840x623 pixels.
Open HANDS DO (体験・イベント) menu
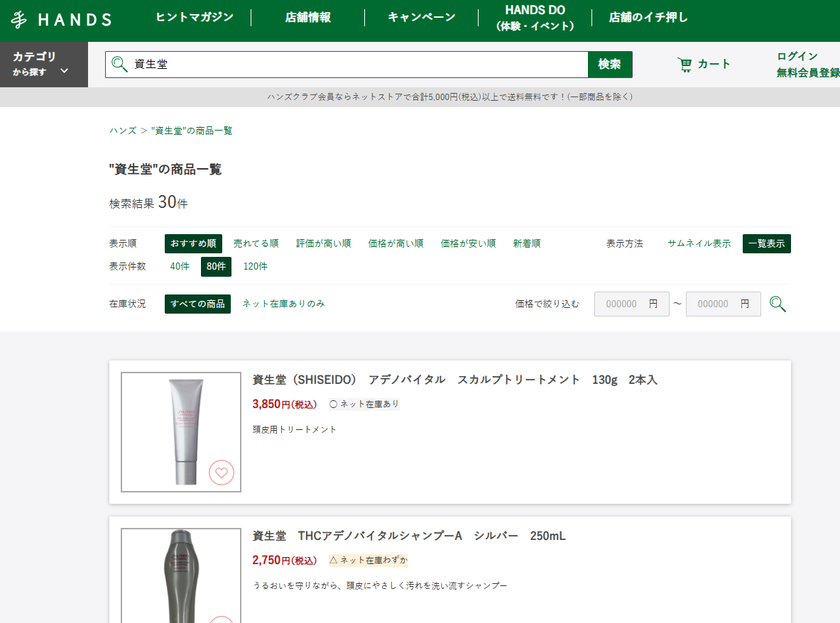point(535,18)
